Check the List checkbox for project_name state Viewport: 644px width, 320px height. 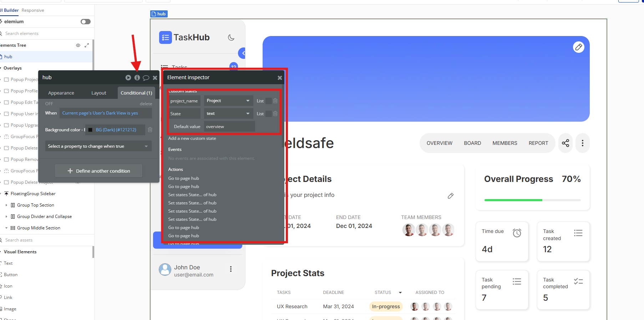269,101
